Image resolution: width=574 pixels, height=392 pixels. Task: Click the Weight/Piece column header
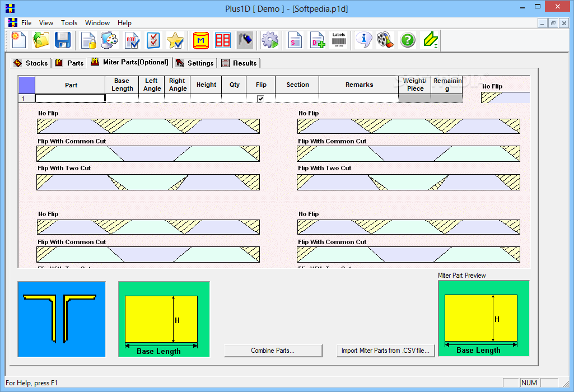coord(415,85)
